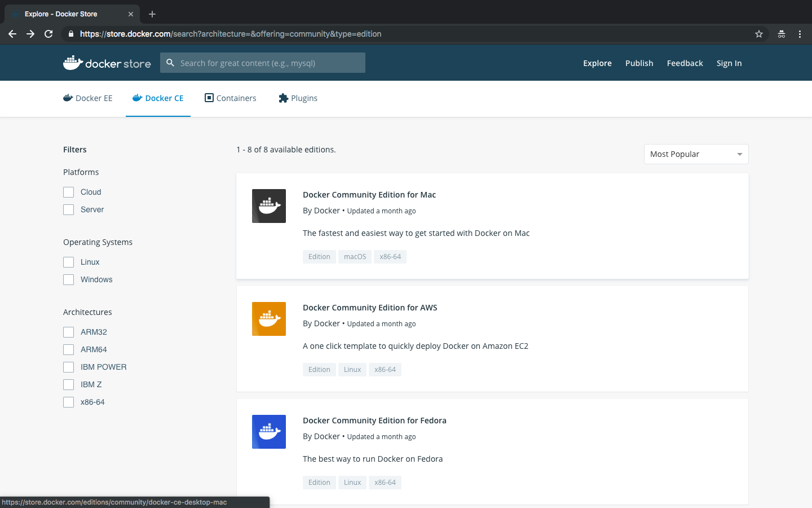Viewport: 812px width, 508px height.
Task: Toggle the ARM64 architecture filter
Action: [x=69, y=350]
